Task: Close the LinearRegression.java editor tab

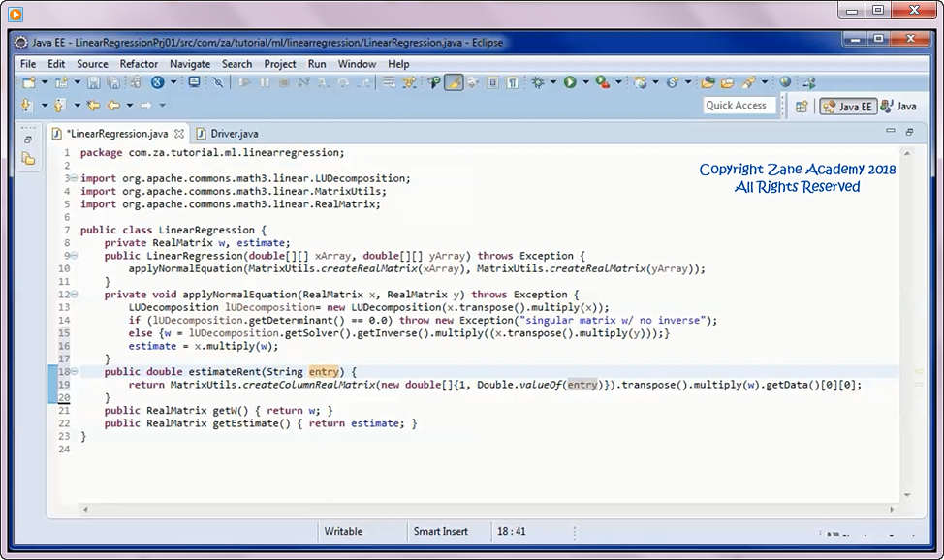Action: (x=180, y=134)
